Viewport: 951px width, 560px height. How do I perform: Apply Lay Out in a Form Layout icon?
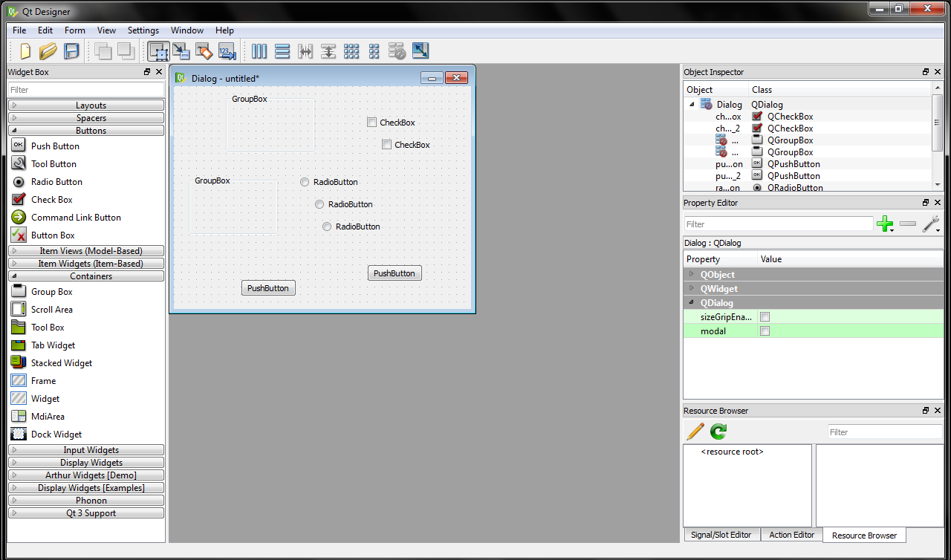(x=374, y=51)
